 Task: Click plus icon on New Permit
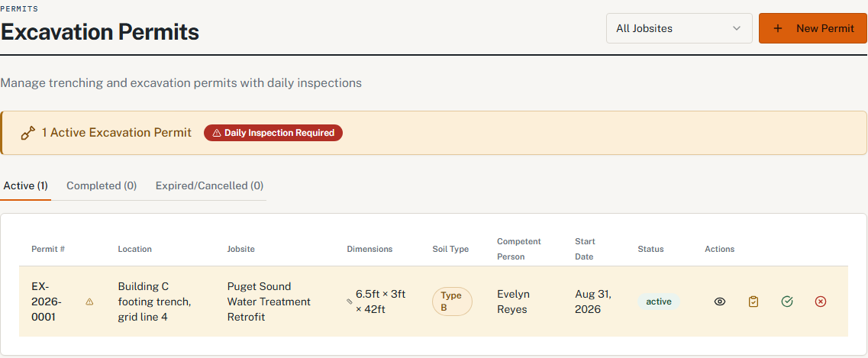(778, 28)
